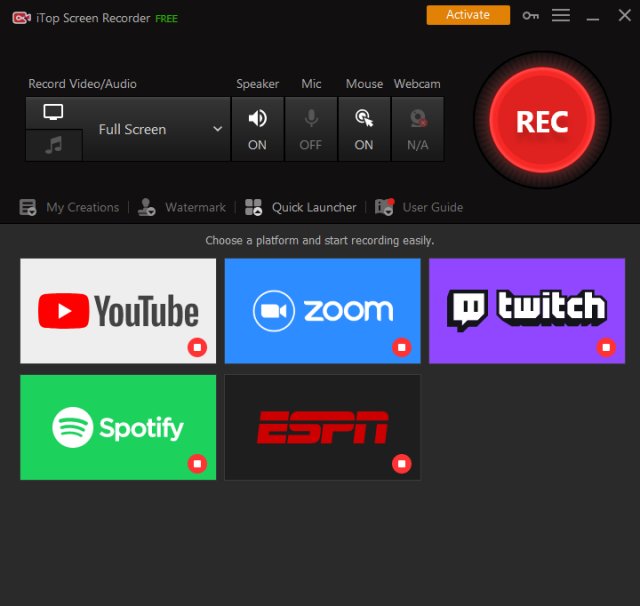Launch the Twitch platform tile
This screenshot has height=606, width=640.
[527, 311]
